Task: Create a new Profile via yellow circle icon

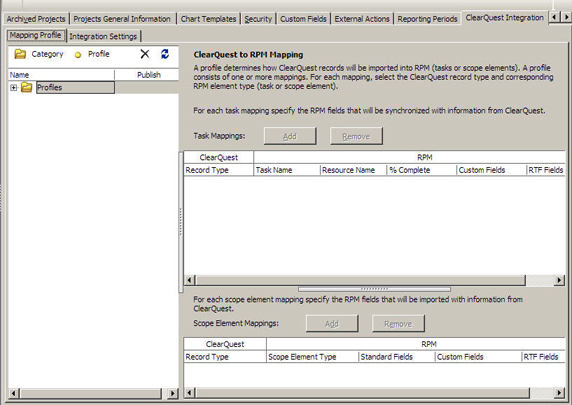Action: (x=78, y=55)
